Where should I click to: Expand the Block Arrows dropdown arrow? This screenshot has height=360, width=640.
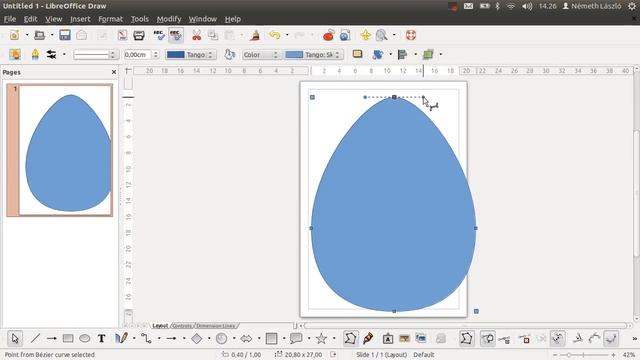click(259, 338)
